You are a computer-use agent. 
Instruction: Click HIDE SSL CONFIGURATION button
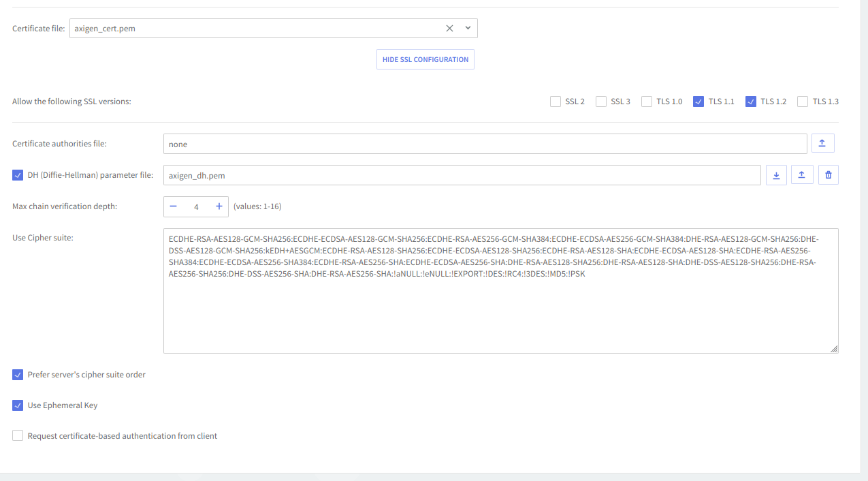425,59
